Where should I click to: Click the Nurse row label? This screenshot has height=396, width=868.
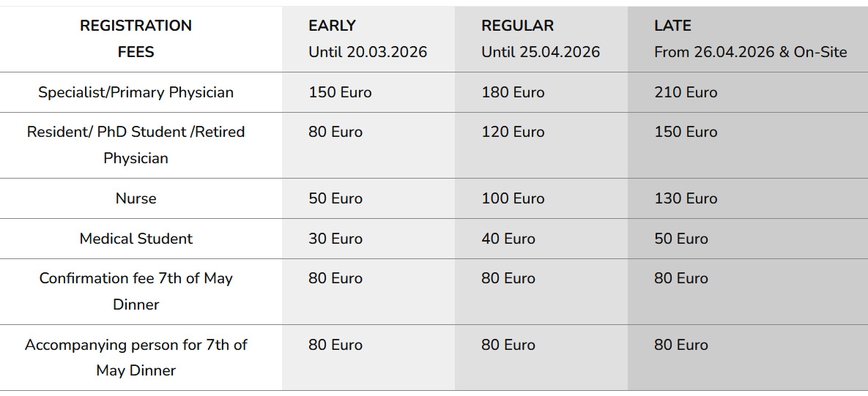(x=136, y=198)
